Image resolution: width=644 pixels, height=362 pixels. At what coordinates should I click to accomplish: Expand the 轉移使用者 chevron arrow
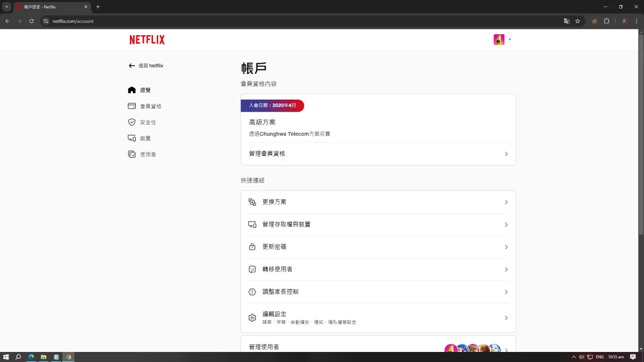[506, 269]
